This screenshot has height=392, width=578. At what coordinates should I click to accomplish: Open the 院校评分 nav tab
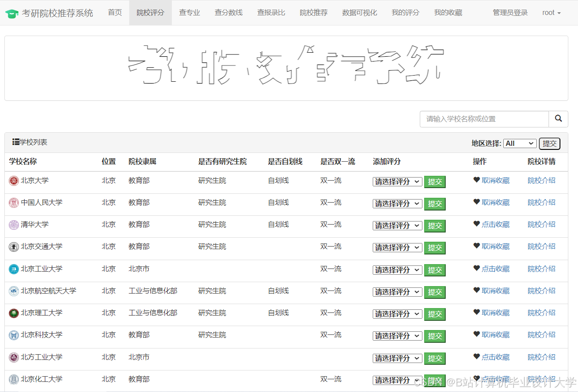pos(150,13)
